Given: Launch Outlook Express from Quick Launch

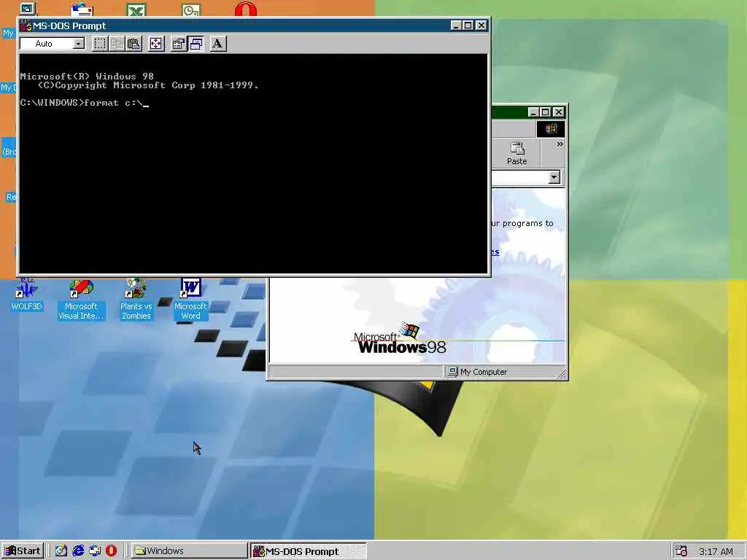Looking at the screenshot, I should coord(95,551).
